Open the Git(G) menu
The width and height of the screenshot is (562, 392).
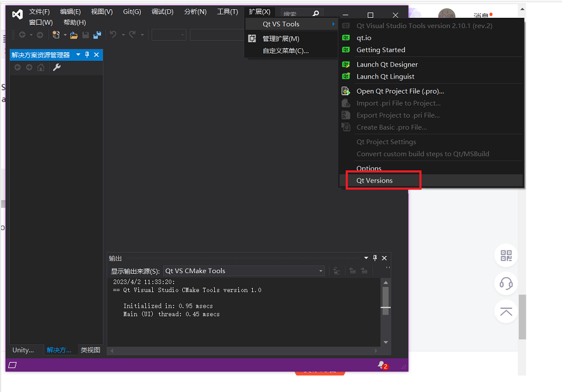coord(132,12)
